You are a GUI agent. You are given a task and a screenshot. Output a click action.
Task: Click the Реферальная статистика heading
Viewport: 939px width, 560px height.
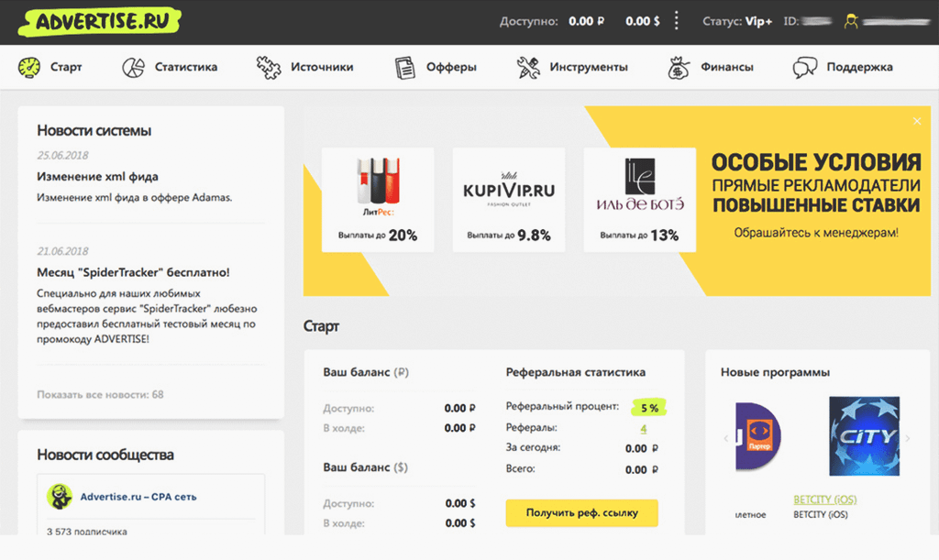[x=576, y=372]
